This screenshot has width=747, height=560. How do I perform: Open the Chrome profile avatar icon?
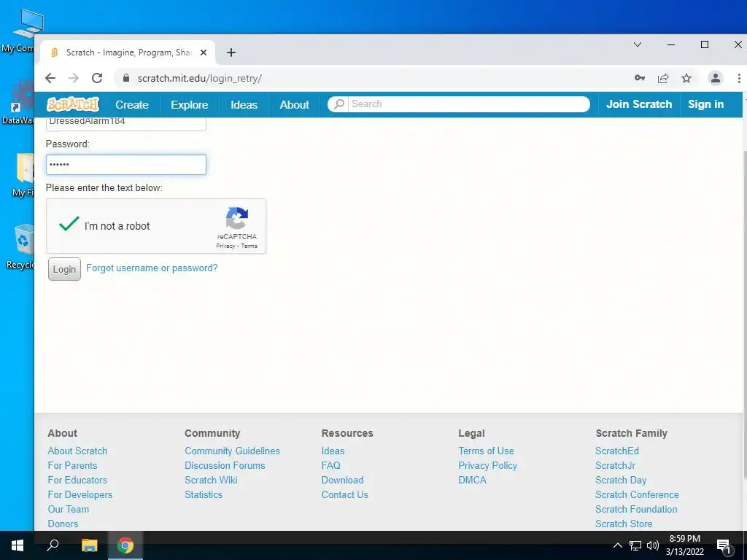tap(715, 78)
